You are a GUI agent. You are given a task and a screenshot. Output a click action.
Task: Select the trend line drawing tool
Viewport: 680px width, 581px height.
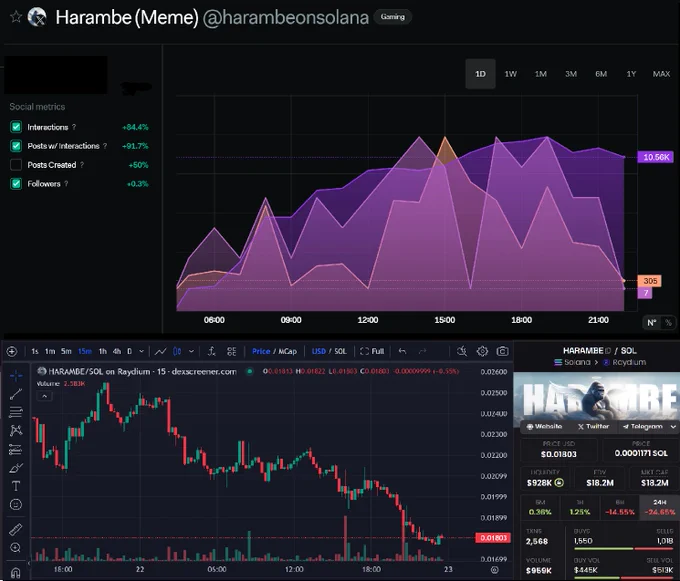coord(16,394)
